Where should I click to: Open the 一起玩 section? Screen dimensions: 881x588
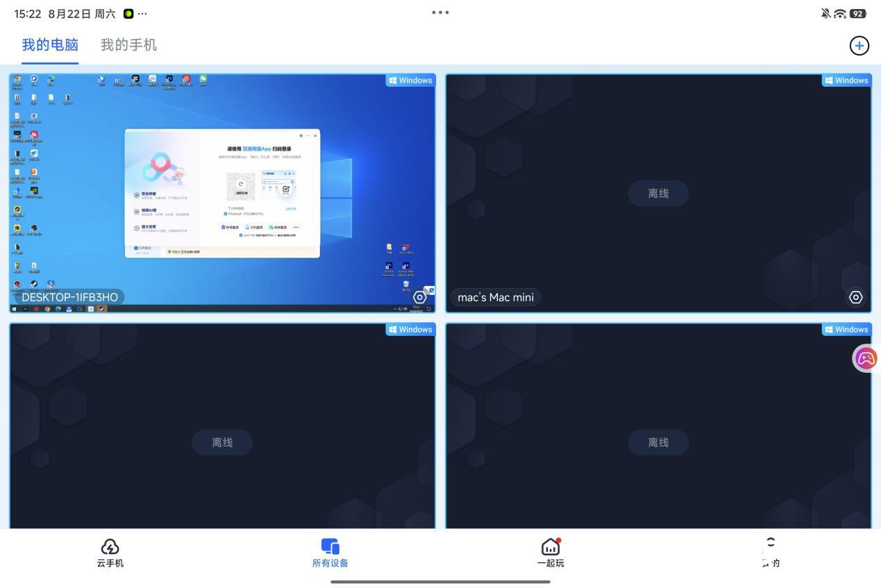[x=551, y=553]
